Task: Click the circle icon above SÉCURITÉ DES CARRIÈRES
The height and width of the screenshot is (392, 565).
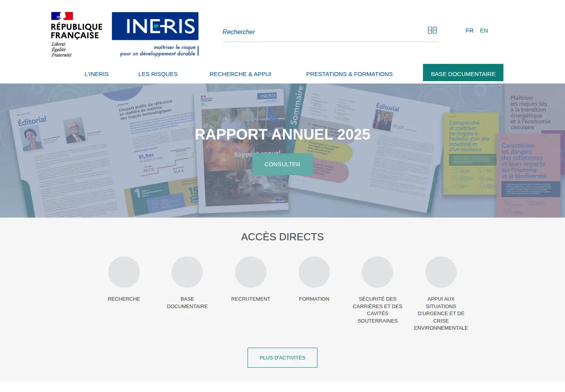Action: coord(377,272)
